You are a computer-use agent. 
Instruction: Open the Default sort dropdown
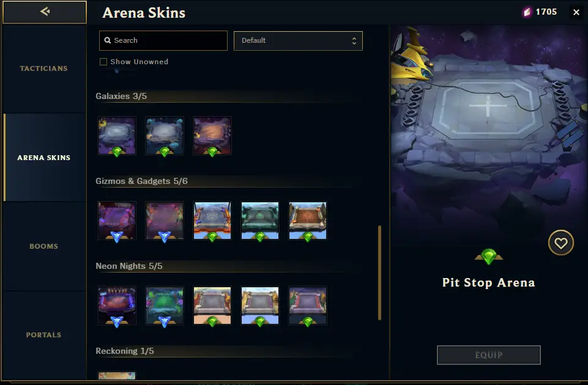click(x=298, y=41)
